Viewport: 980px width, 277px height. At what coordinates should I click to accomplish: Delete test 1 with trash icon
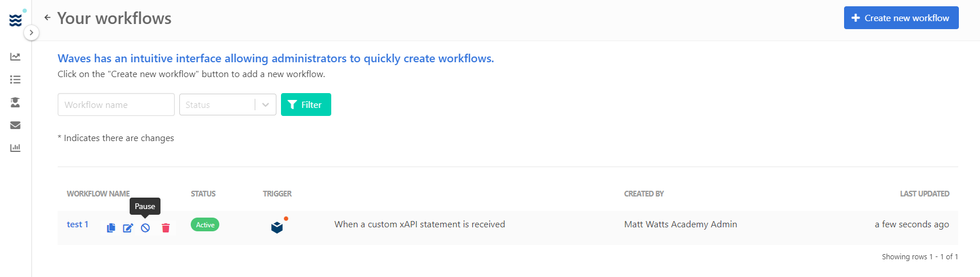[x=166, y=228]
